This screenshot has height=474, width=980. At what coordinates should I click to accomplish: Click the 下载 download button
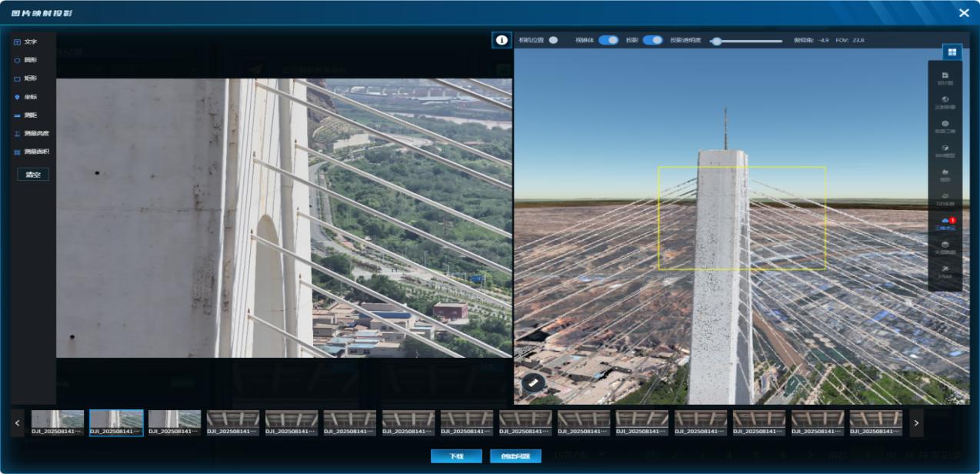coord(456,456)
